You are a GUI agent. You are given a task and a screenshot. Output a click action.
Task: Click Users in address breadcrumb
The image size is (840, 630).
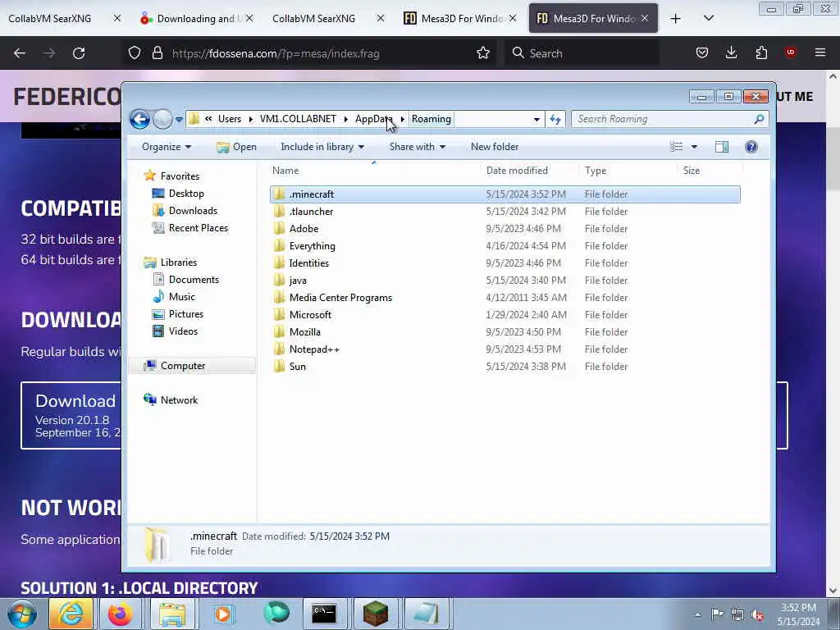tap(230, 119)
